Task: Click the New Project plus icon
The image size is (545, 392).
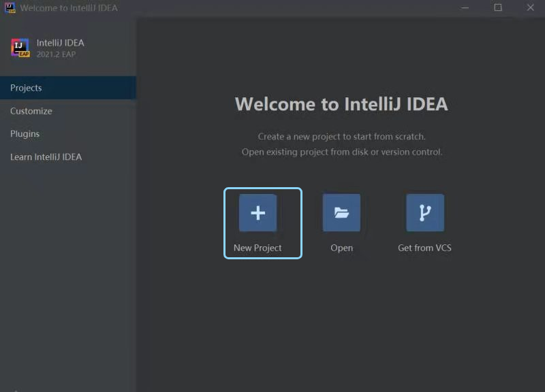Action: click(258, 212)
